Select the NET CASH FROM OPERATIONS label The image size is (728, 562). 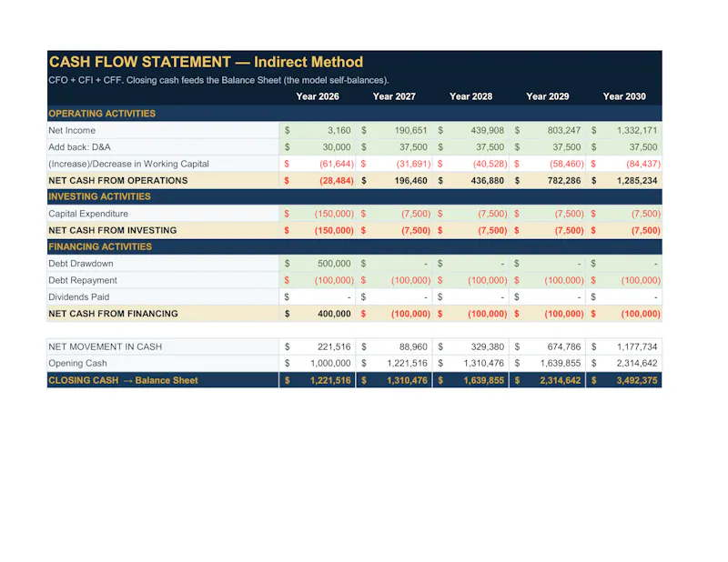118,181
